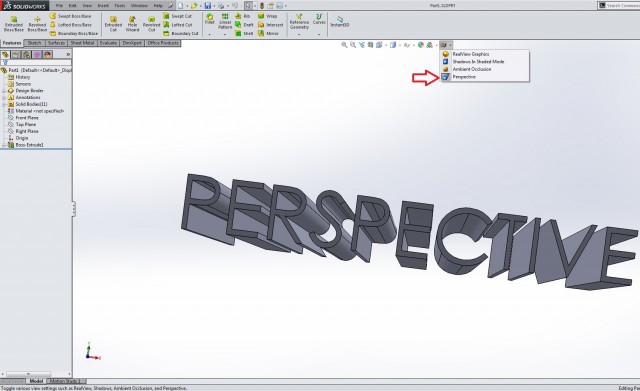Click the Search Commands box
Screen dimensions: 640x391
[619, 5]
